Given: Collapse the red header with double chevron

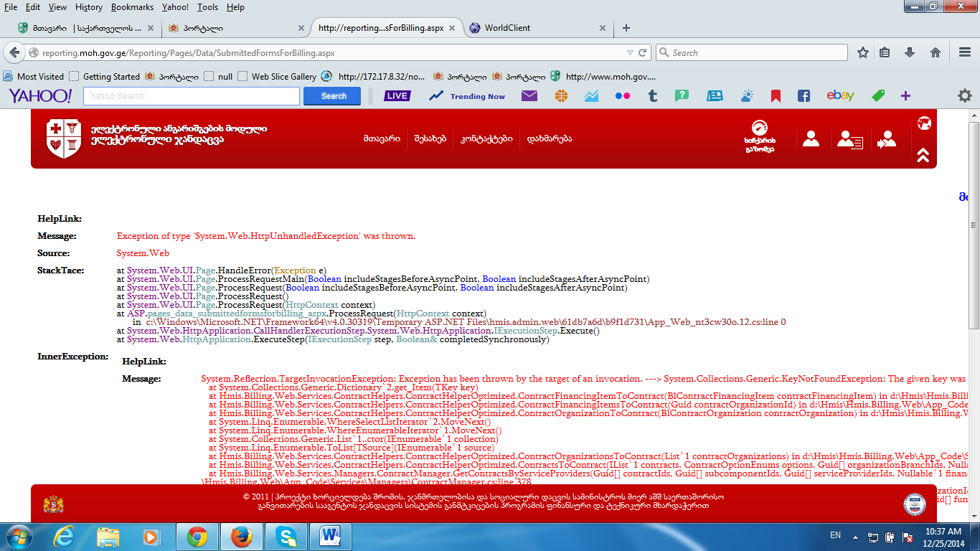Looking at the screenshot, I should (923, 155).
